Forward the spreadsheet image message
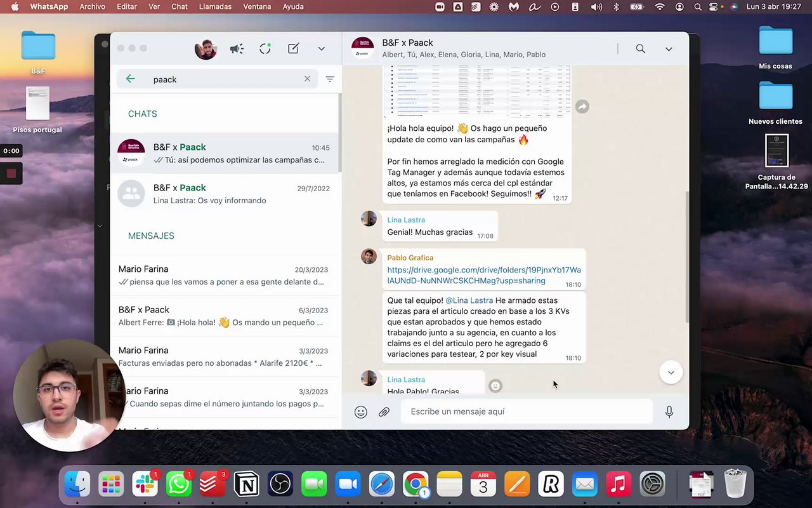Image resolution: width=812 pixels, height=508 pixels. [582, 107]
